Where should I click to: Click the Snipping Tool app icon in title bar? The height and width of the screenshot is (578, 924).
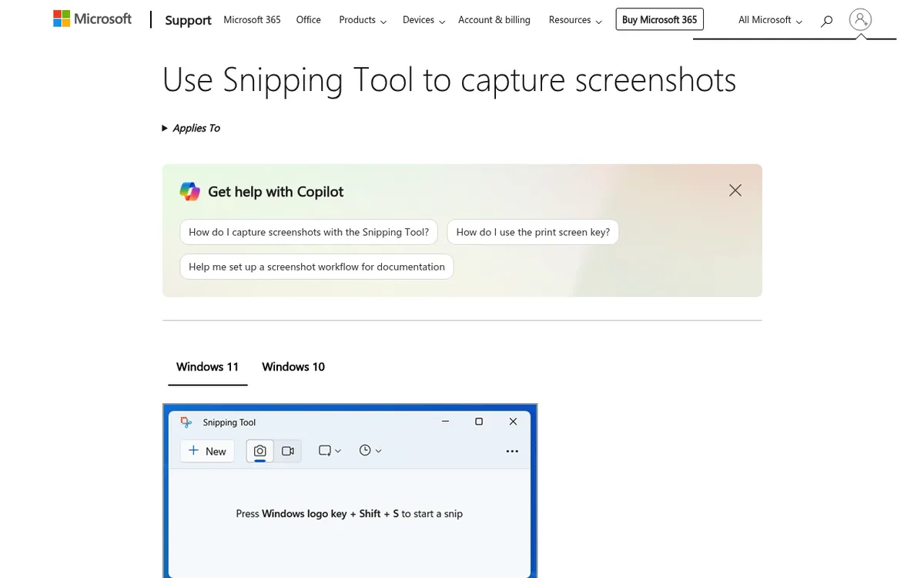pos(186,422)
